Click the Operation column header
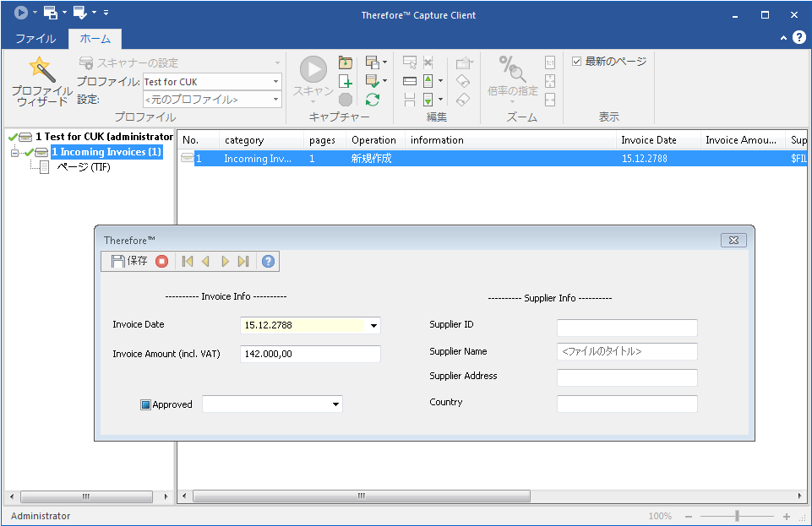 pos(375,140)
